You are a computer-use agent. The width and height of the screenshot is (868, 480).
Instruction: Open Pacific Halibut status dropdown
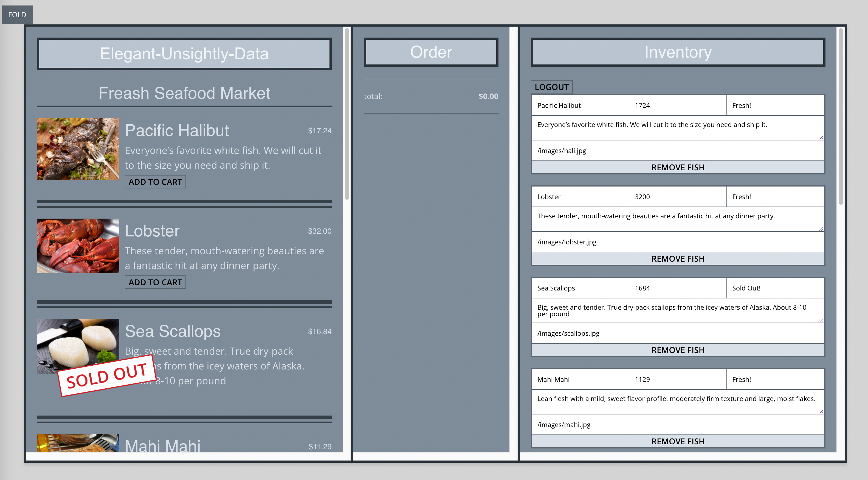775,105
